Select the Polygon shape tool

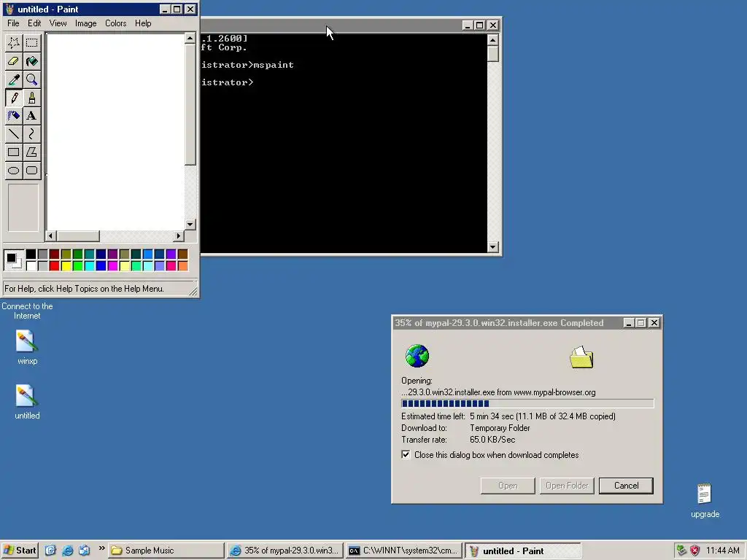[32, 152]
